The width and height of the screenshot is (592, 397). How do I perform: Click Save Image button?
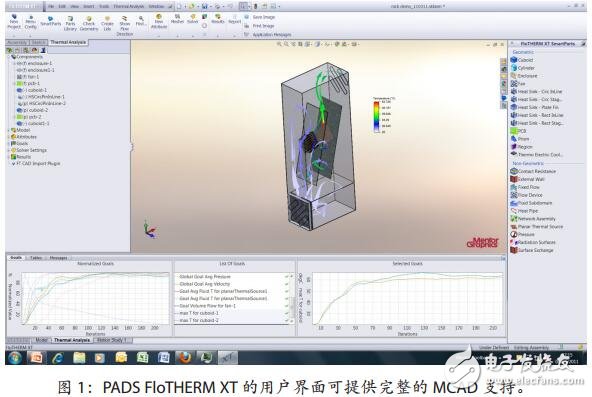point(260,17)
